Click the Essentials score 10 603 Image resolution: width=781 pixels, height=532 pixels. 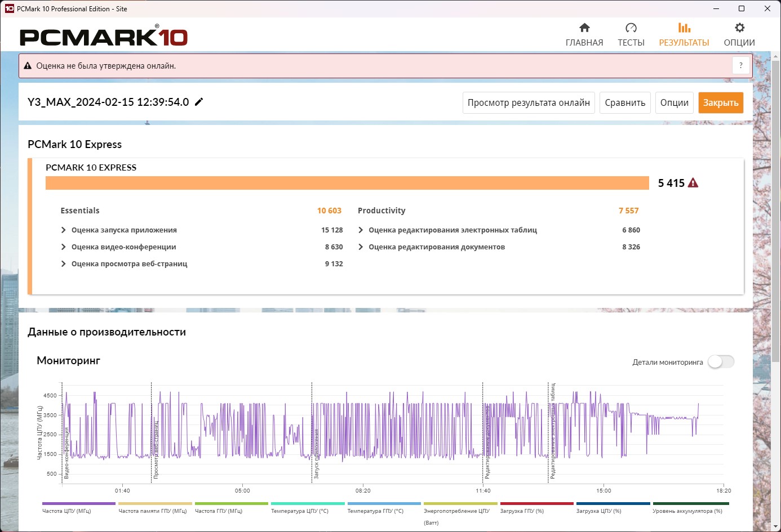(x=329, y=211)
